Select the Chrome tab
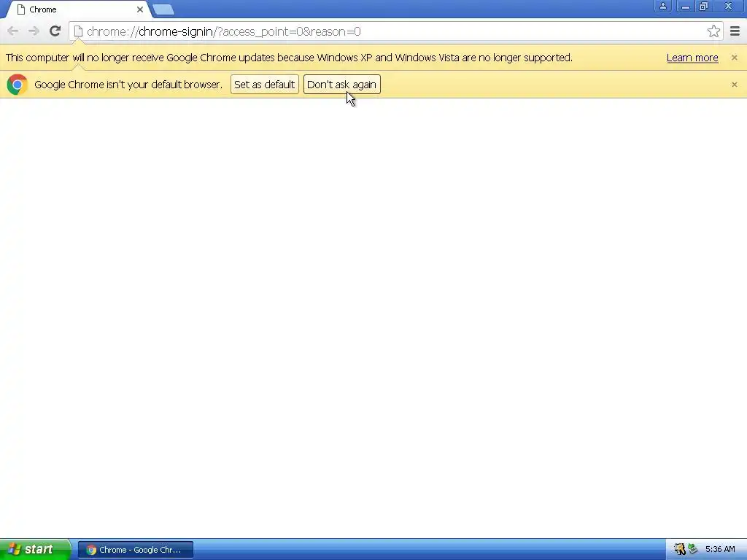Screen dimensions: 747x560 [79, 9]
